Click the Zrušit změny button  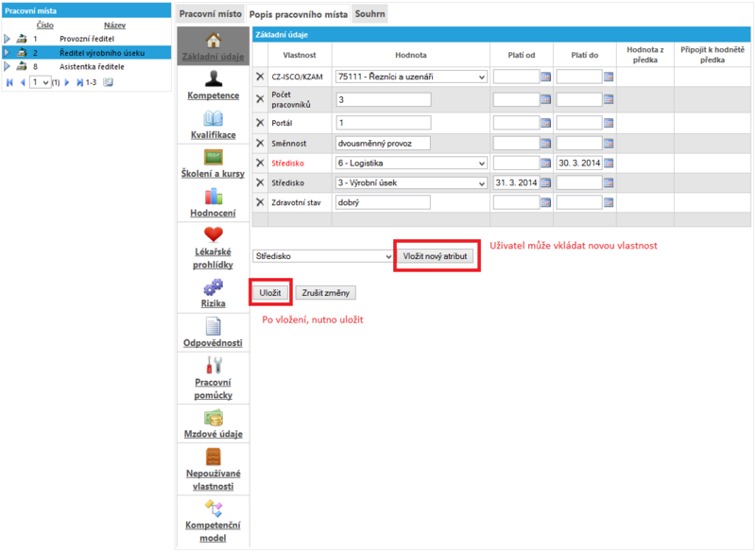point(325,293)
